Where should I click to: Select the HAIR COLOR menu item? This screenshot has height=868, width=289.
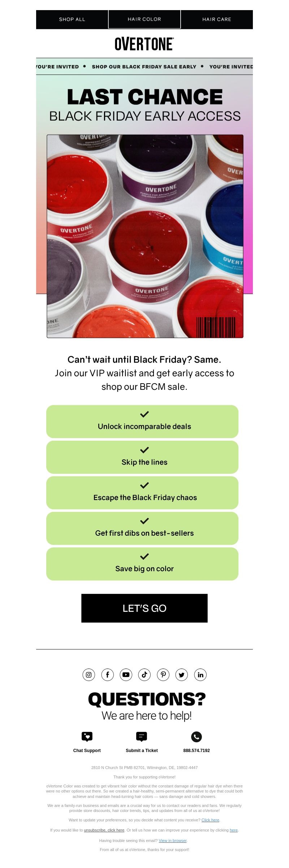tap(144, 19)
